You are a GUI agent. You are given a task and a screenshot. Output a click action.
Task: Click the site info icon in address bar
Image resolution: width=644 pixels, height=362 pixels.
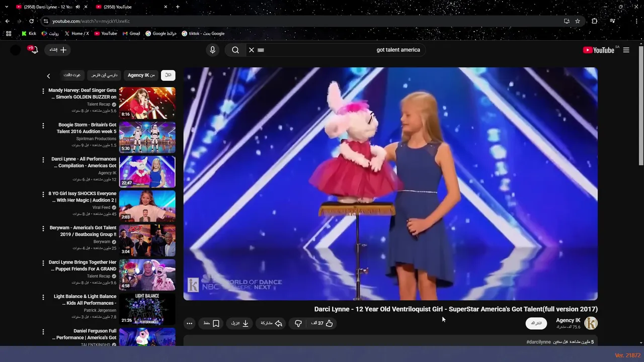[x=46, y=21]
